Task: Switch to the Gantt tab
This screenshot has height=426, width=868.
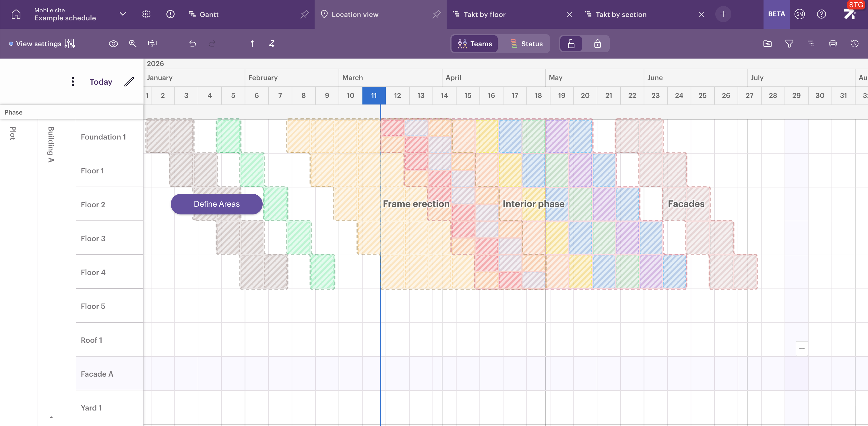Action: tap(209, 14)
